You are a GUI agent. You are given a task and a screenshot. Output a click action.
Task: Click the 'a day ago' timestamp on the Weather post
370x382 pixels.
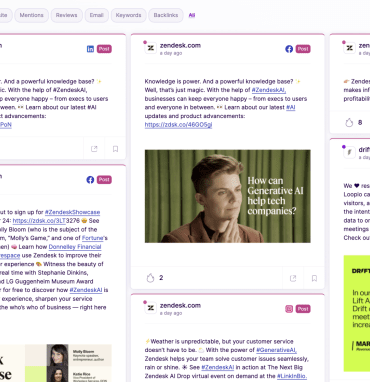point(171,313)
